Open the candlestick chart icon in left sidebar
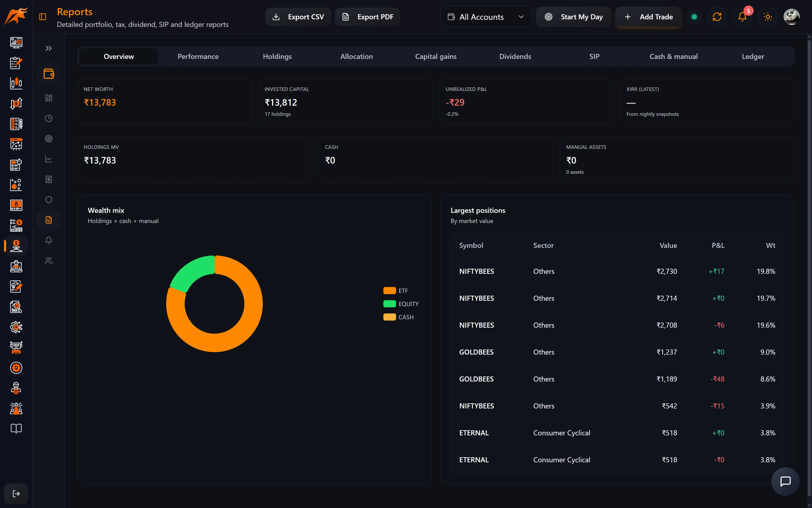 (x=16, y=83)
